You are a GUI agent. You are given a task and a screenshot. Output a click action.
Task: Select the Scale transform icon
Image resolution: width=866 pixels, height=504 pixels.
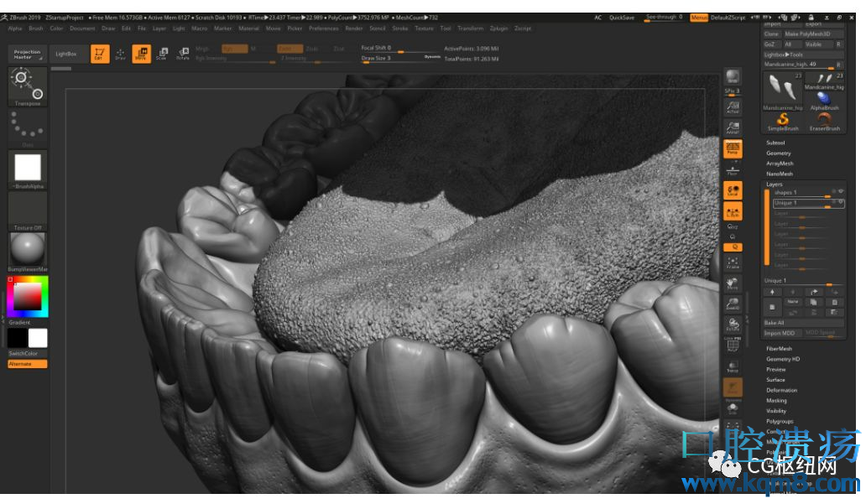click(x=162, y=54)
